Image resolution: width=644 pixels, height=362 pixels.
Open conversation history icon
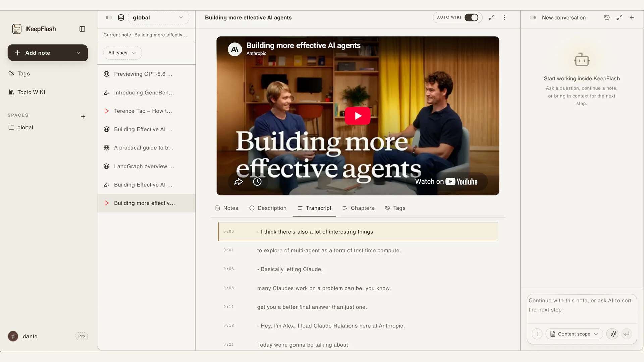click(x=607, y=17)
